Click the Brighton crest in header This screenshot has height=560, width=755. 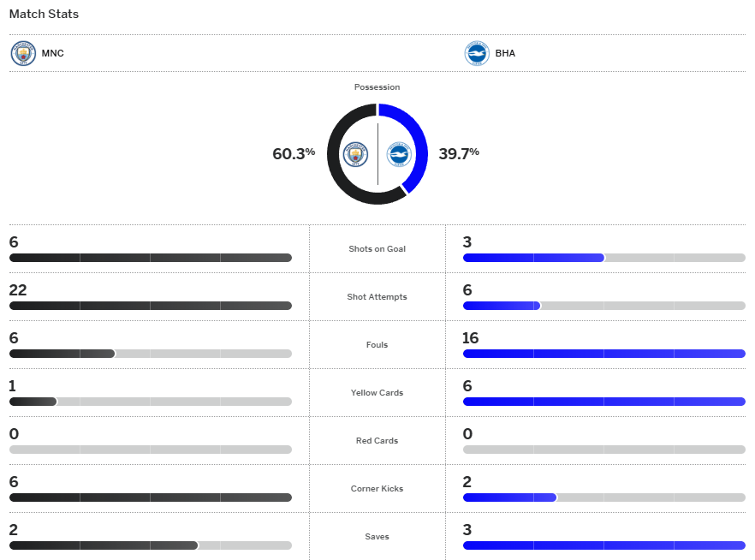tap(477, 53)
